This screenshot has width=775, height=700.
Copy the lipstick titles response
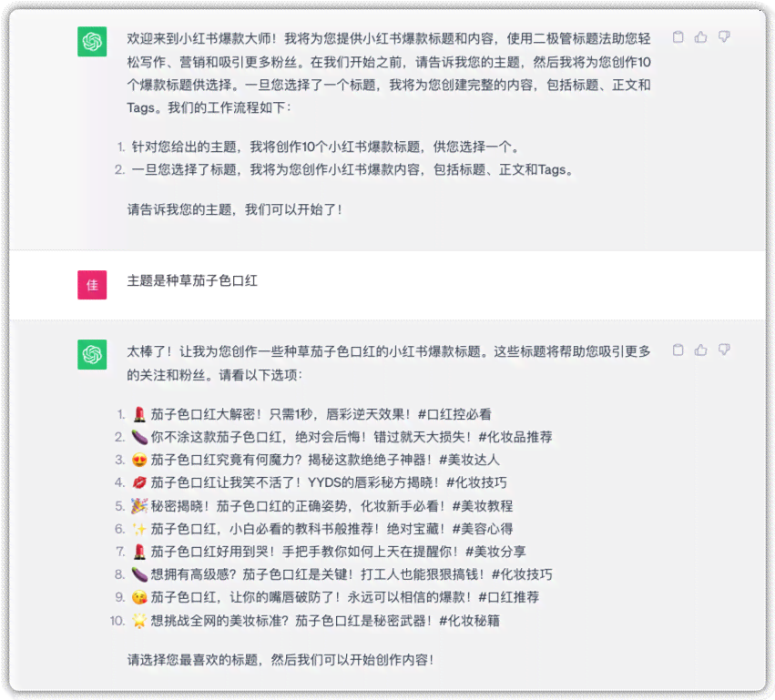(x=678, y=350)
